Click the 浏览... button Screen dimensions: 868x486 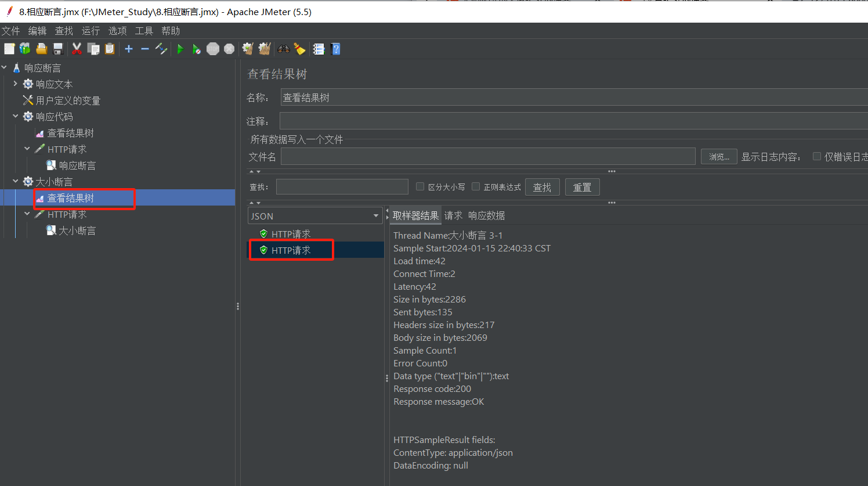point(719,157)
